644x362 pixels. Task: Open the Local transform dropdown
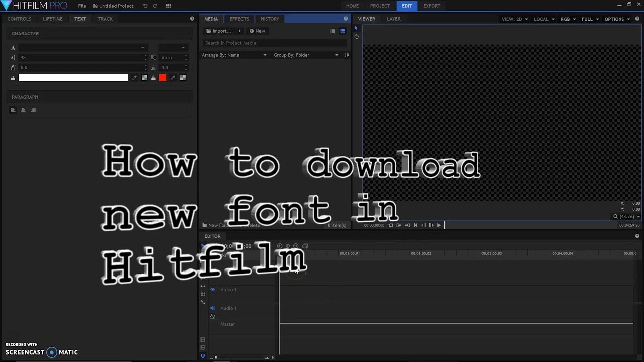pyautogui.click(x=544, y=19)
